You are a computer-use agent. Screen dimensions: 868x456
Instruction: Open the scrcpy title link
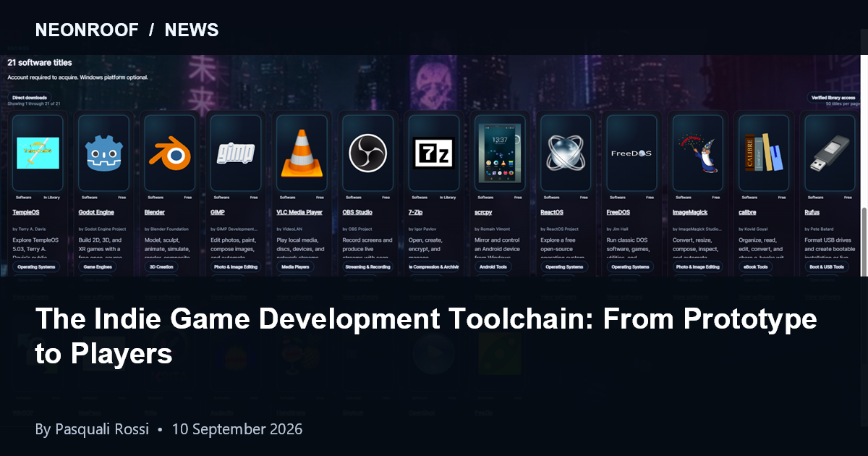point(483,212)
